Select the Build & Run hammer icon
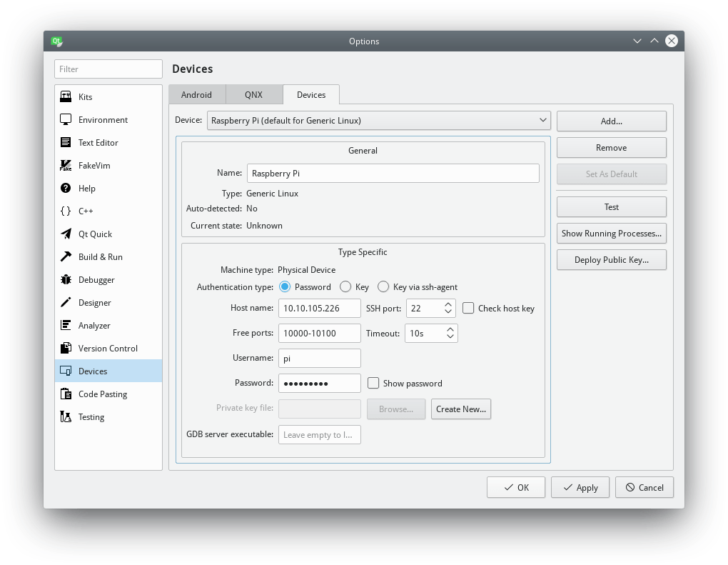The width and height of the screenshot is (728, 565). point(66,256)
